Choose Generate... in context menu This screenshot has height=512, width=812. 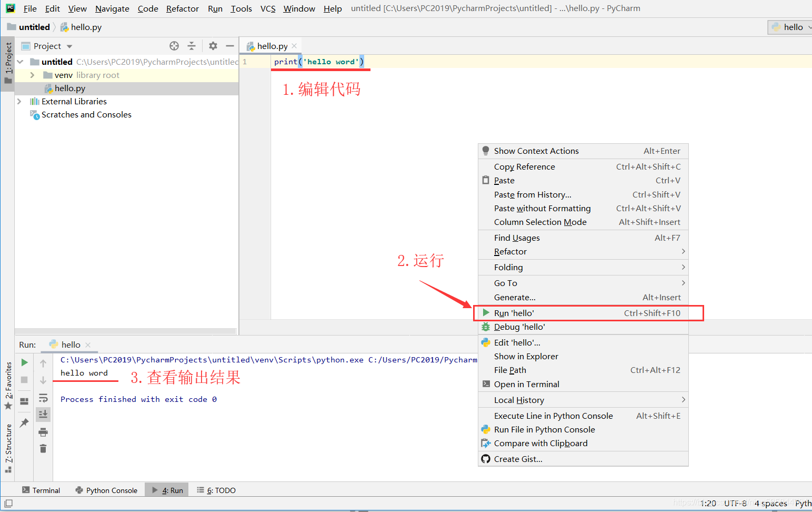point(583,297)
